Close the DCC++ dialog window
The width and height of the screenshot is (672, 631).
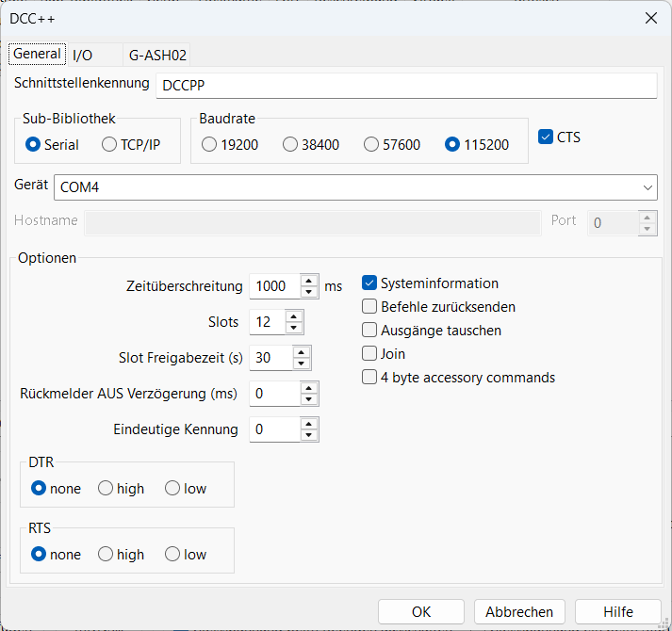coord(649,18)
